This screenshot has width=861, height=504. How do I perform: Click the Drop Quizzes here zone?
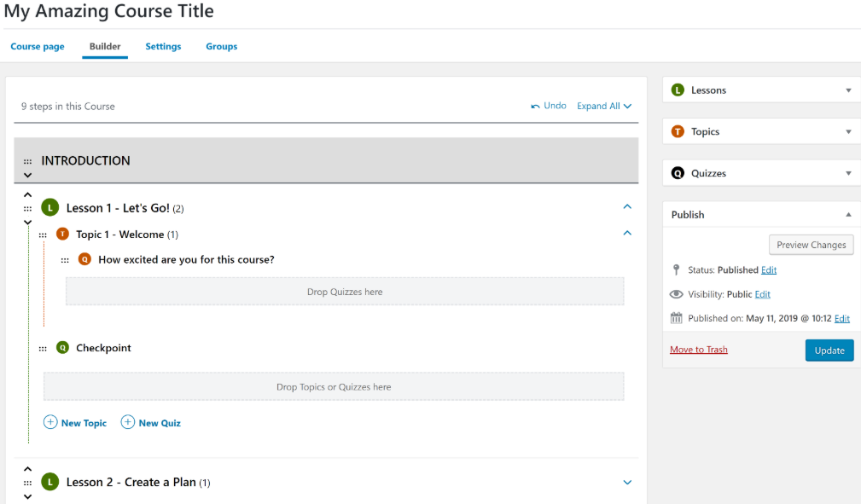344,291
